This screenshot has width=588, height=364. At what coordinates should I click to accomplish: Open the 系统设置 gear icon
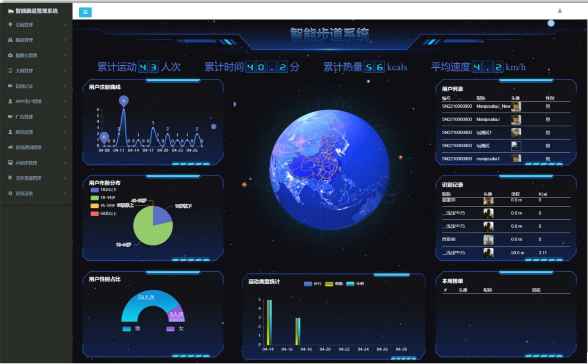point(10,193)
